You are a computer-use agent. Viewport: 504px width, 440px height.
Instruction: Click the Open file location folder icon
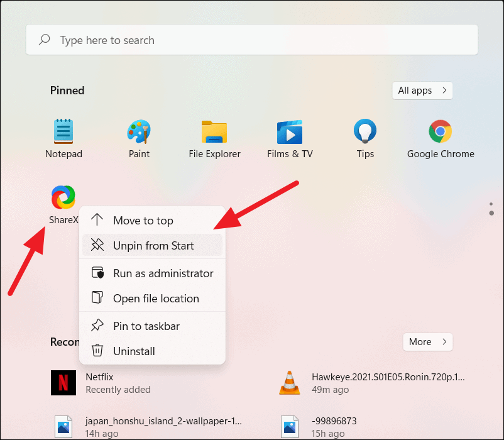coord(97,297)
